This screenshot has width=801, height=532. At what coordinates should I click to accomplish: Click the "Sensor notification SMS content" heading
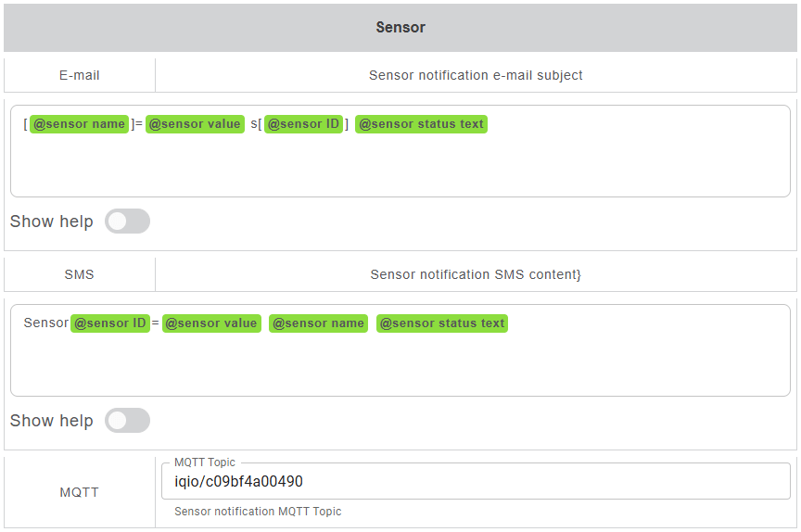point(476,274)
